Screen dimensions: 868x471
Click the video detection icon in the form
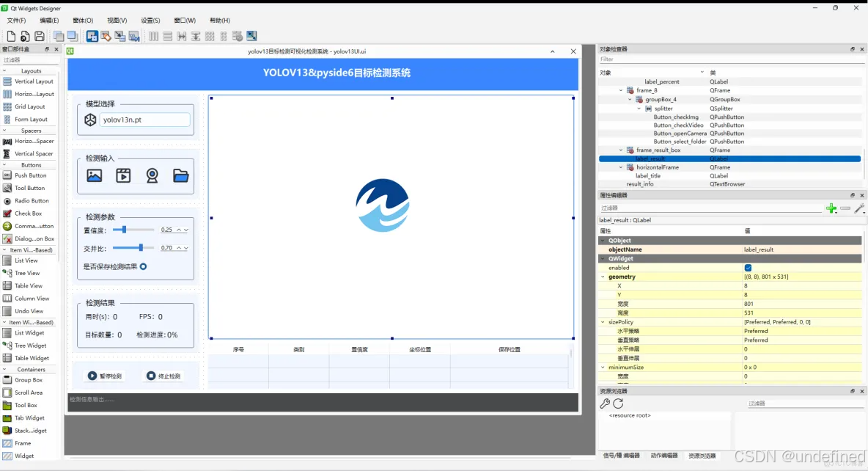[123, 175]
